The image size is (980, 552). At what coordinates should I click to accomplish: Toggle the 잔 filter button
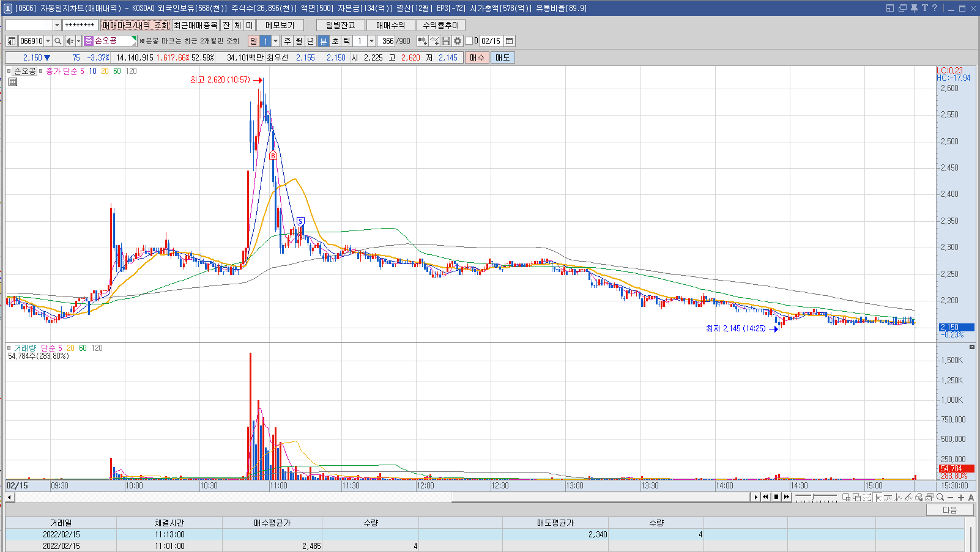coord(226,25)
